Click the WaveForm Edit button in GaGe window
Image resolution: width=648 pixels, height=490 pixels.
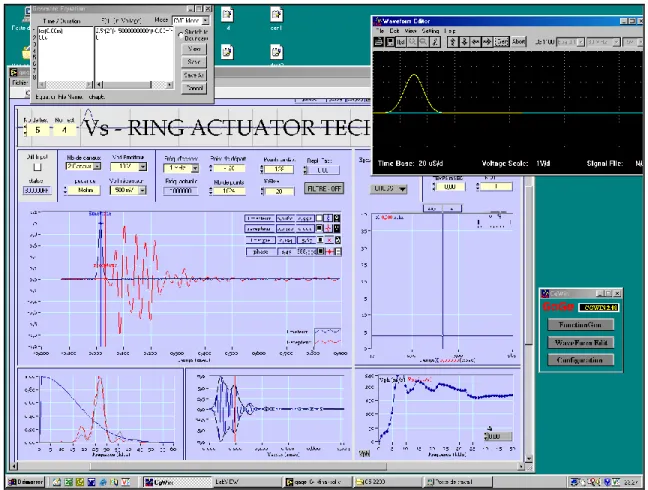click(580, 343)
